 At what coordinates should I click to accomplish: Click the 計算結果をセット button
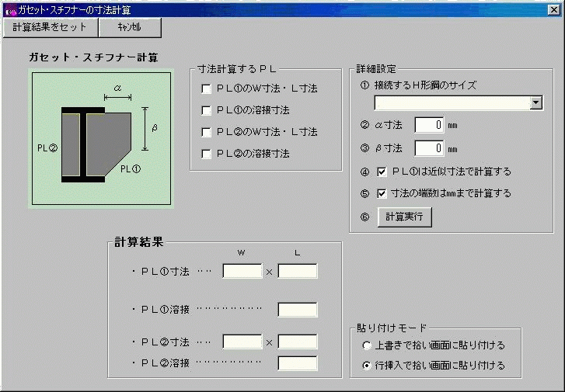(51, 27)
